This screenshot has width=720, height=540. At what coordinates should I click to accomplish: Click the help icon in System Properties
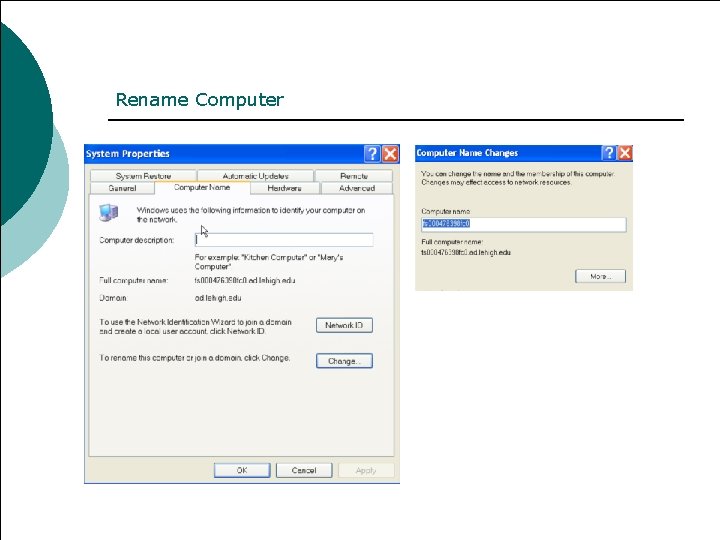(x=372, y=153)
